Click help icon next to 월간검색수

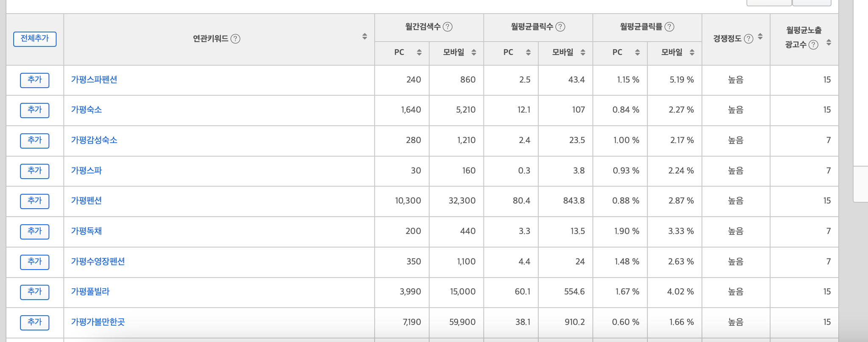click(448, 27)
